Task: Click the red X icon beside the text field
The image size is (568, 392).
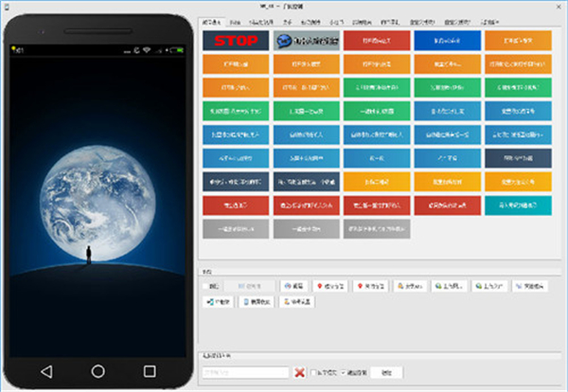Action: coord(299,373)
